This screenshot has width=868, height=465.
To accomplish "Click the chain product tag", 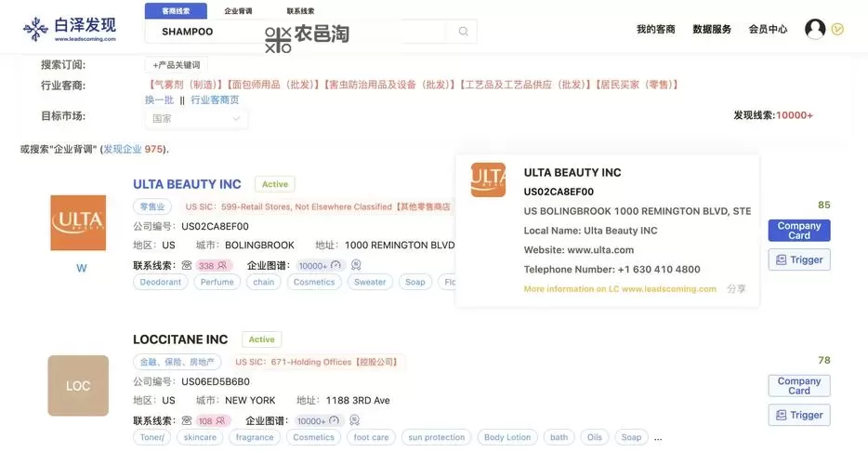I will (x=264, y=282).
